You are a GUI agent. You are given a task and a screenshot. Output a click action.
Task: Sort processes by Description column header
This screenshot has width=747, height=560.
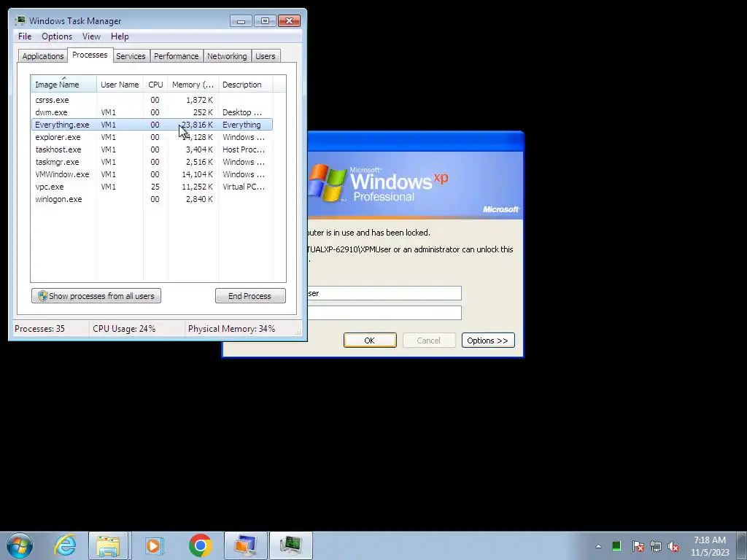point(245,85)
